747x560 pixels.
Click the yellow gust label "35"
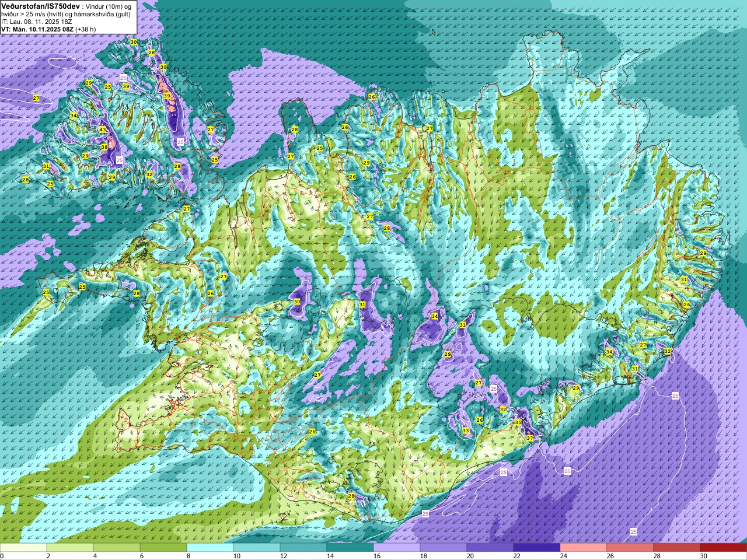pyautogui.click(x=518, y=422)
